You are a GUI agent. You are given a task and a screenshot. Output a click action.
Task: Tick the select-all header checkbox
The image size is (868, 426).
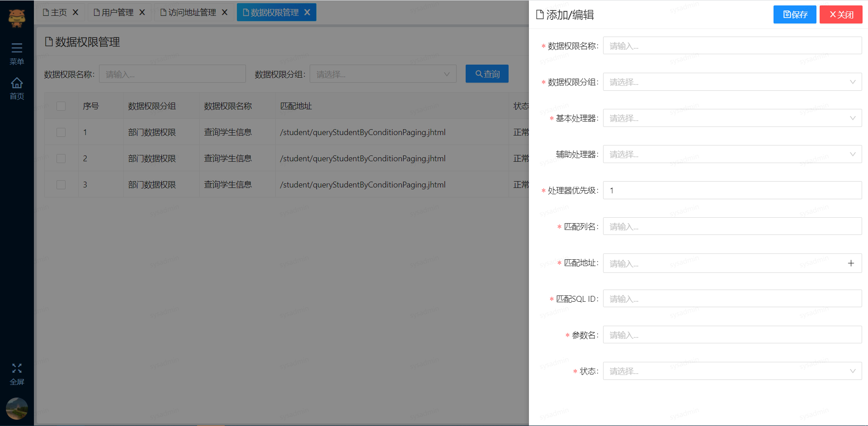61,106
